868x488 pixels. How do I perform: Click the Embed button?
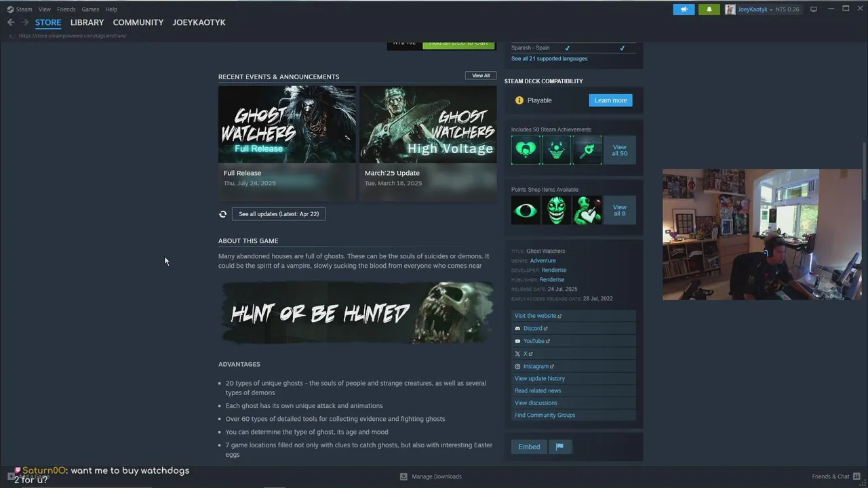[529, 447]
